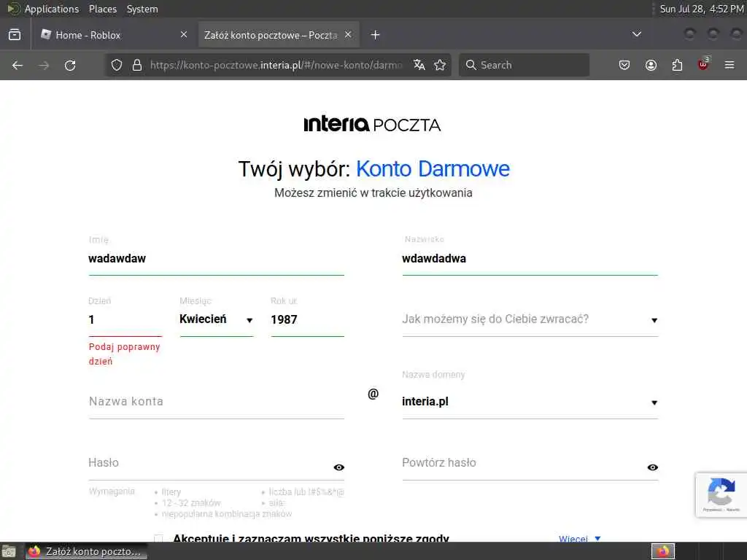Reload the current page

70,65
